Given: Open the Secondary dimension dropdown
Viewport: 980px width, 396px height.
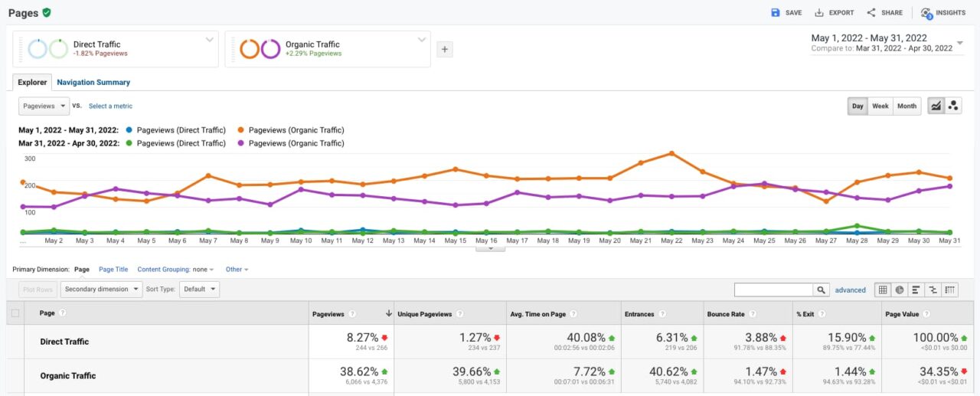Looking at the screenshot, I should [x=101, y=290].
